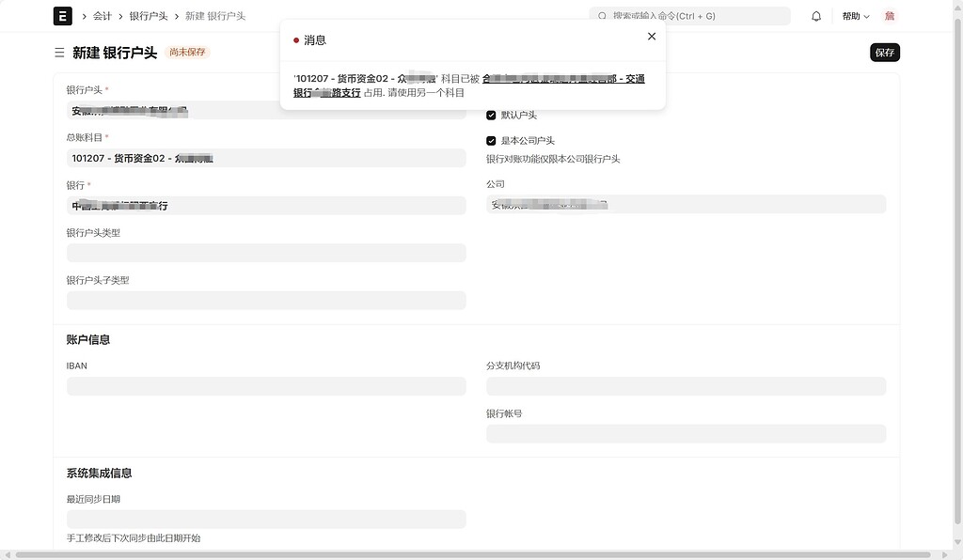Click the IBAN input field
Image resolution: width=963 pixels, height=560 pixels.
pos(266,386)
